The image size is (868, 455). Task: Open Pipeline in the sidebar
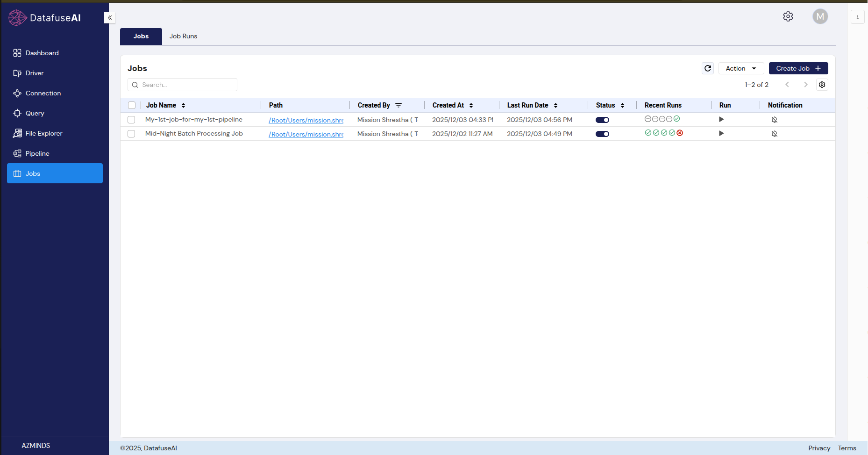click(x=37, y=153)
